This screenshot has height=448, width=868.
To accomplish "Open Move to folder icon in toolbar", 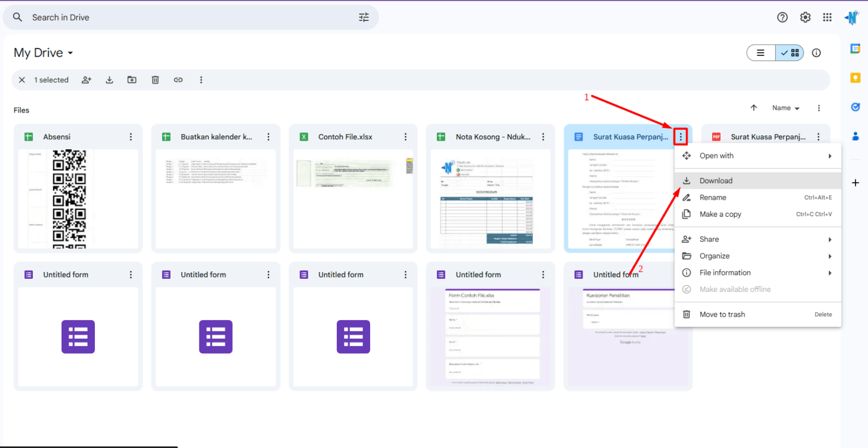I will pyautogui.click(x=132, y=80).
